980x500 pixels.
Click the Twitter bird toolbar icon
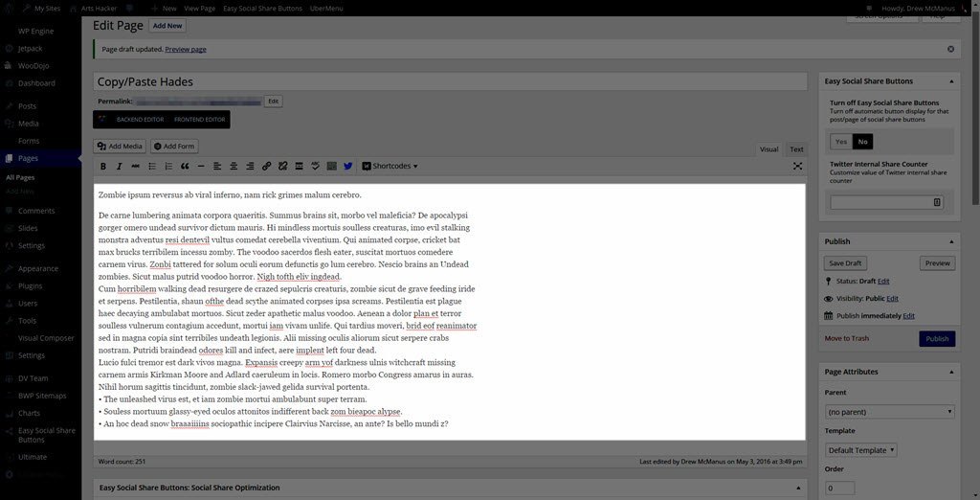click(x=347, y=167)
